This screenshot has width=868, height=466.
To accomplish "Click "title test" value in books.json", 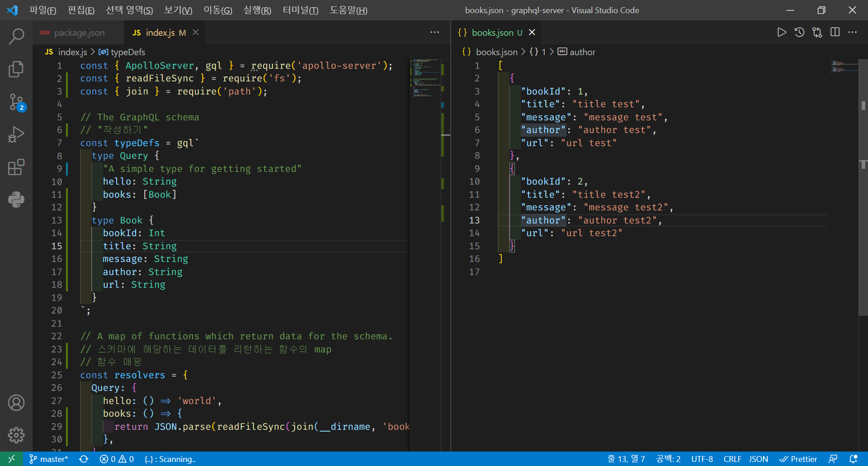I will [x=606, y=104].
